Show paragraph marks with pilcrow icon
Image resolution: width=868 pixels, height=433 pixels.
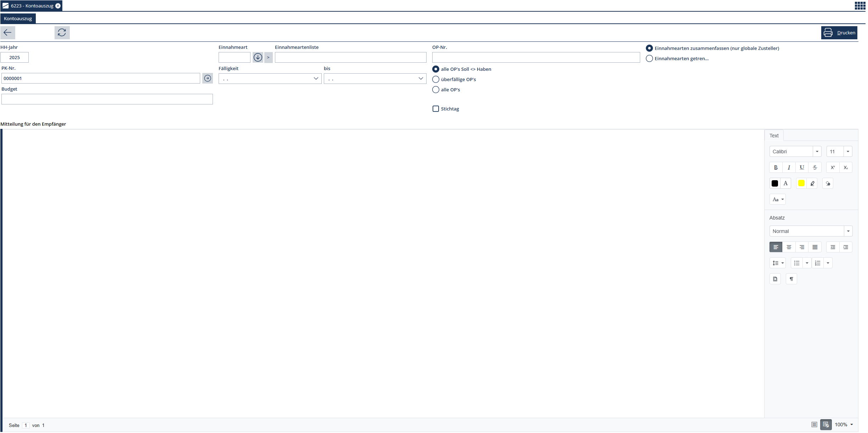(x=791, y=279)
